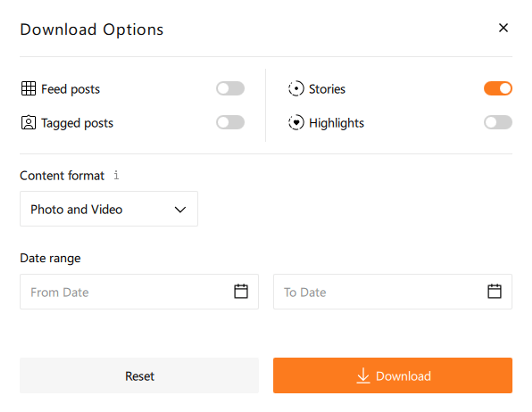Turn on the Tagged posts switch
532x412 pixels.
(230, 122)
